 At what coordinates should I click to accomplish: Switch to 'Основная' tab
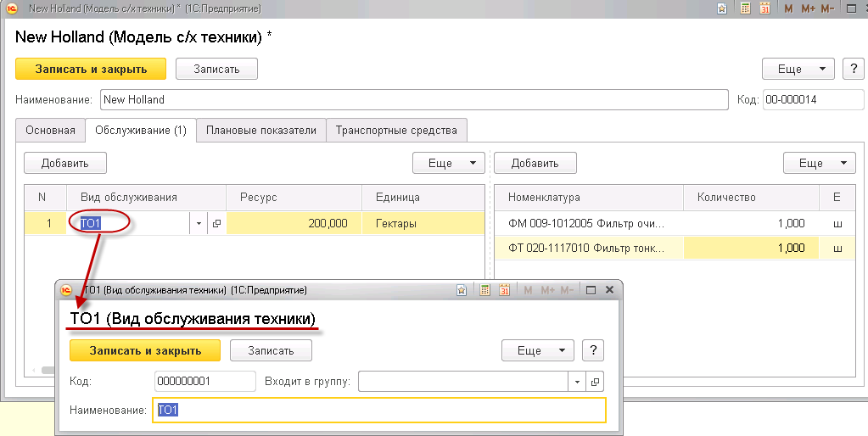(x=50, y=131)
